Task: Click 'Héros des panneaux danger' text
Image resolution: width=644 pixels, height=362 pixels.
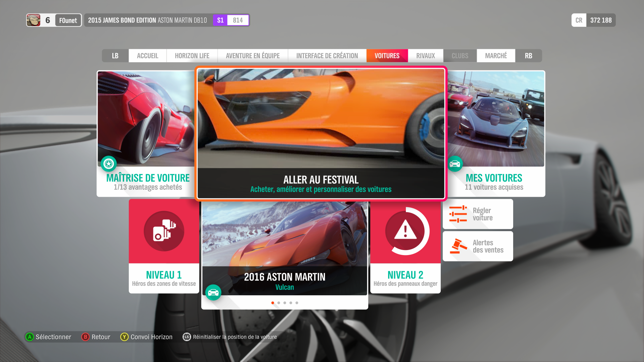Action: [x=406, y=284]
